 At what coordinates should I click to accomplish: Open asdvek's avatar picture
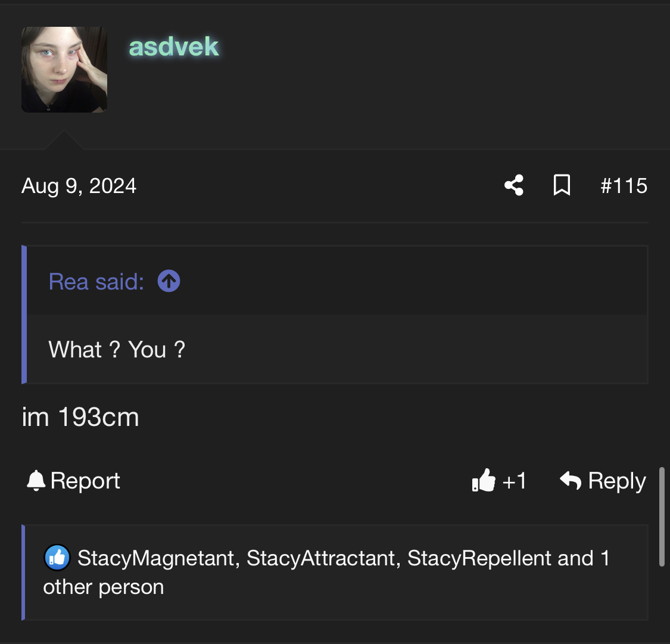(x=64, y=70)
